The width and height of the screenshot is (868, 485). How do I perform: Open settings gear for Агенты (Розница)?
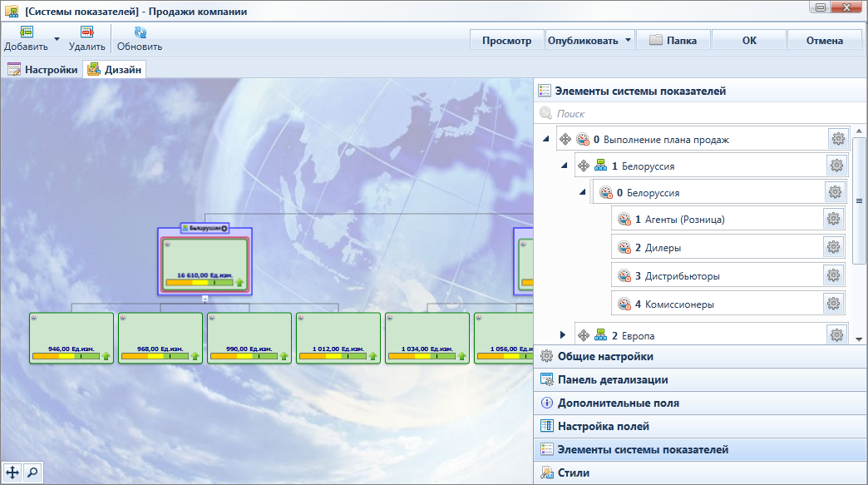[x=833, y=219]
